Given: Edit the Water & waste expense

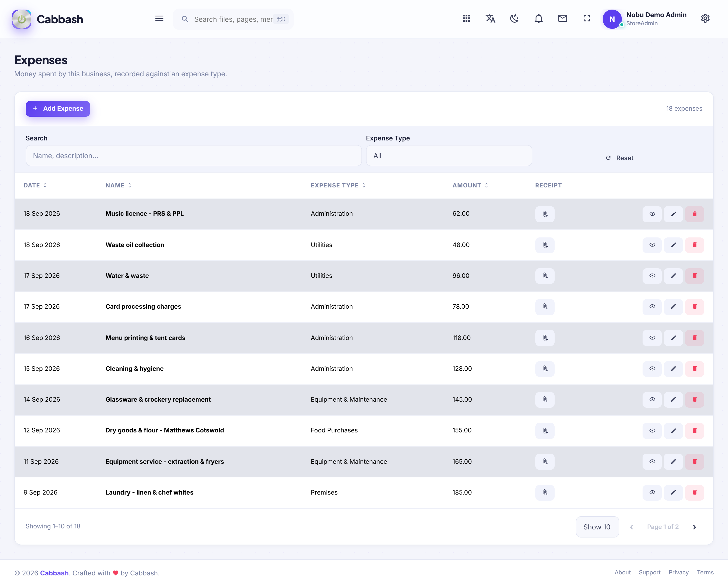Looking at the screenshot, I should [673, 276].
